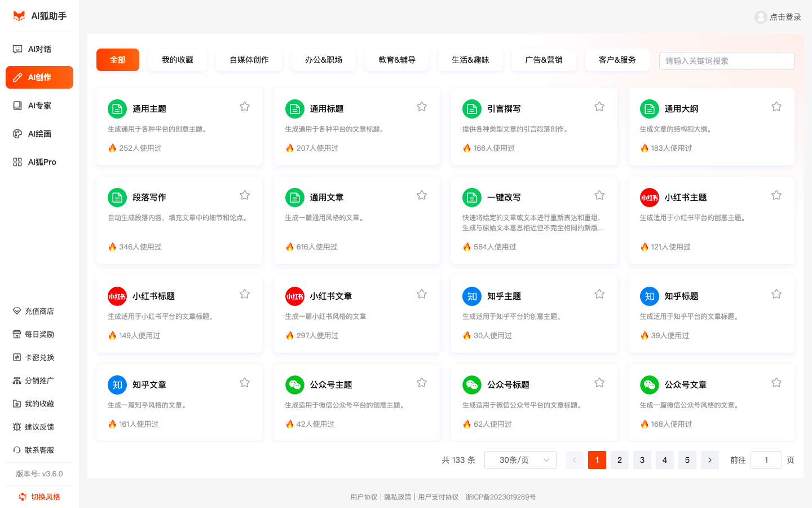This screenshot has height=508, width=812.
Task: Select the 全部 category tab
Action: tap(118, 60)
